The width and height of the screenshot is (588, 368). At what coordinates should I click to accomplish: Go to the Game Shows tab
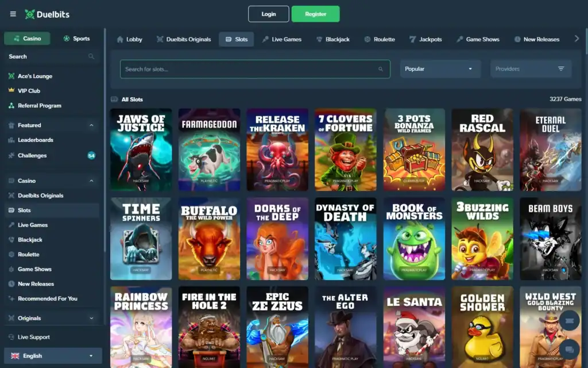478,39
